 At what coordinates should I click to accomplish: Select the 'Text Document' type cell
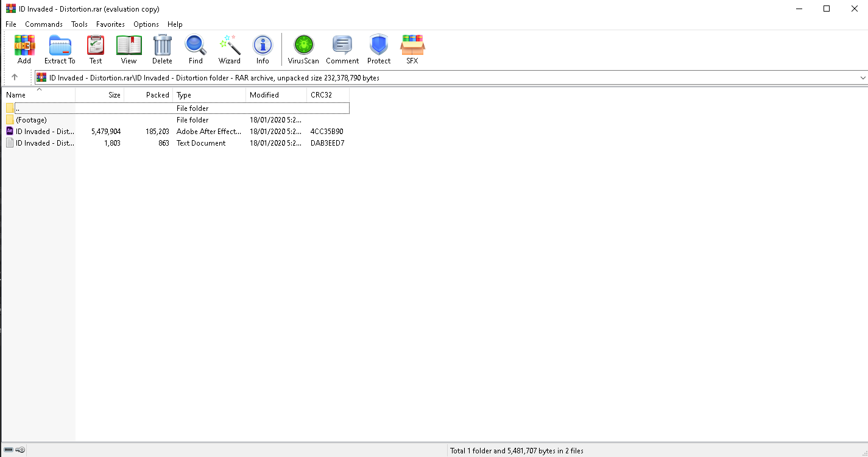click(201, 143)
